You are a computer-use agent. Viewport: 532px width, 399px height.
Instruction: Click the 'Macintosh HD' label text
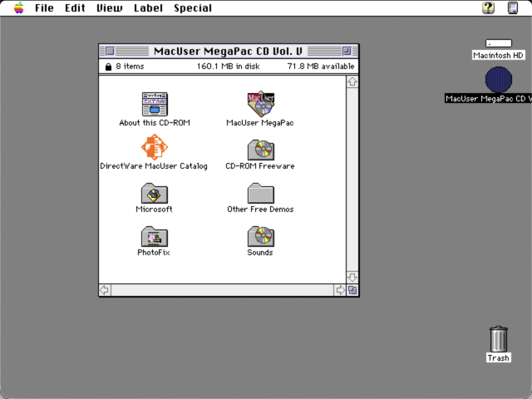[x=499, y=56]
